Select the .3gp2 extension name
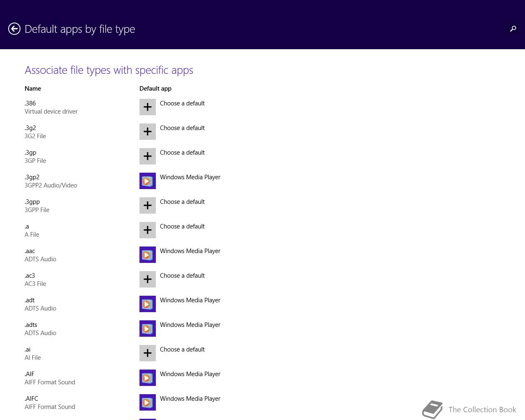Screen dimensions: 525x420 pos(32,177)
